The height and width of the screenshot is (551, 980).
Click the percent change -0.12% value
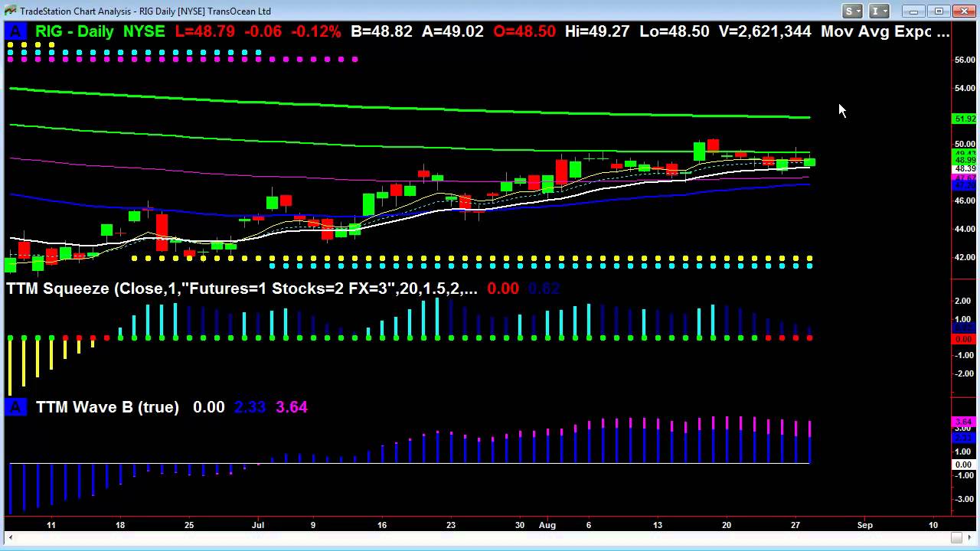point(315,31)
